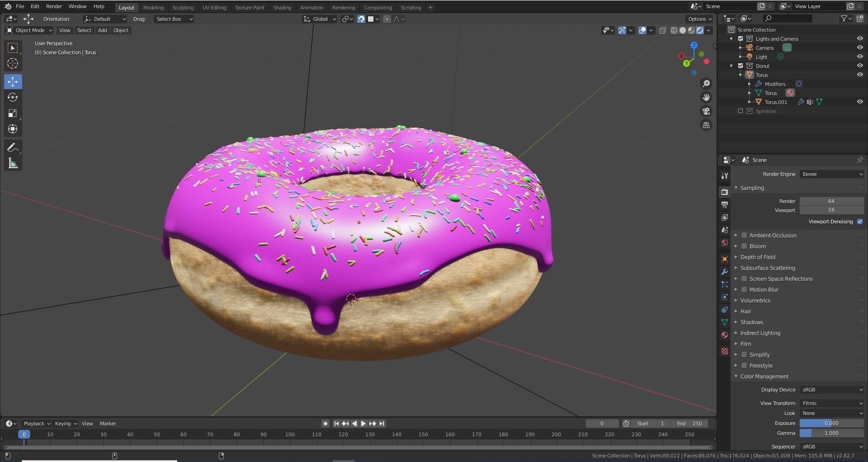This screenshot has height=462, width=868.
Task: Switch to Modeling workspace tab
Action: [153, 8]
